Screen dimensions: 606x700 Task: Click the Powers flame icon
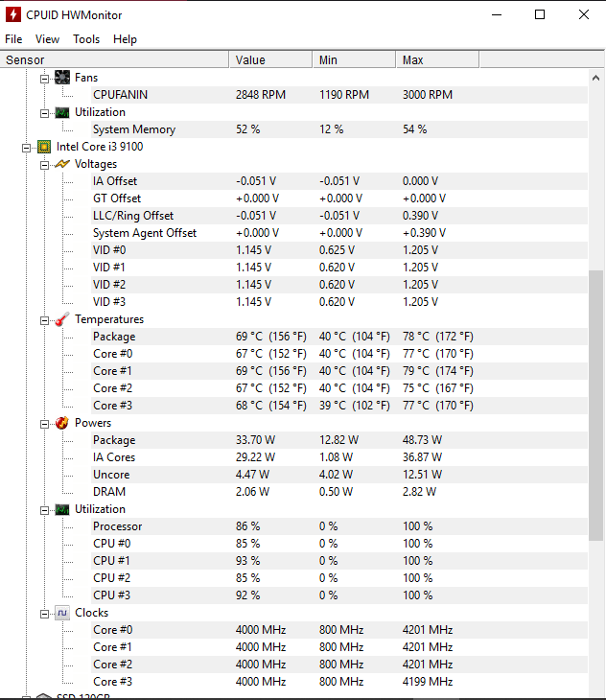[x=62, y=423]
